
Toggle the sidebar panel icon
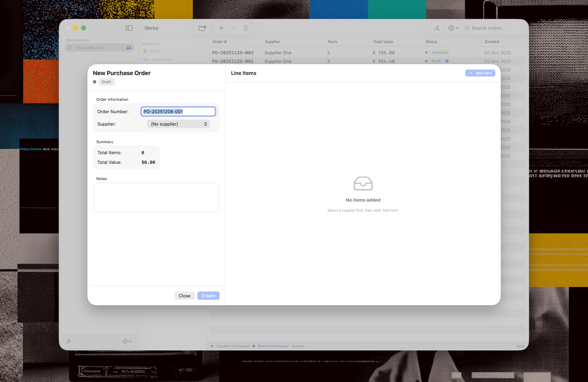click(x=129, y=28)
